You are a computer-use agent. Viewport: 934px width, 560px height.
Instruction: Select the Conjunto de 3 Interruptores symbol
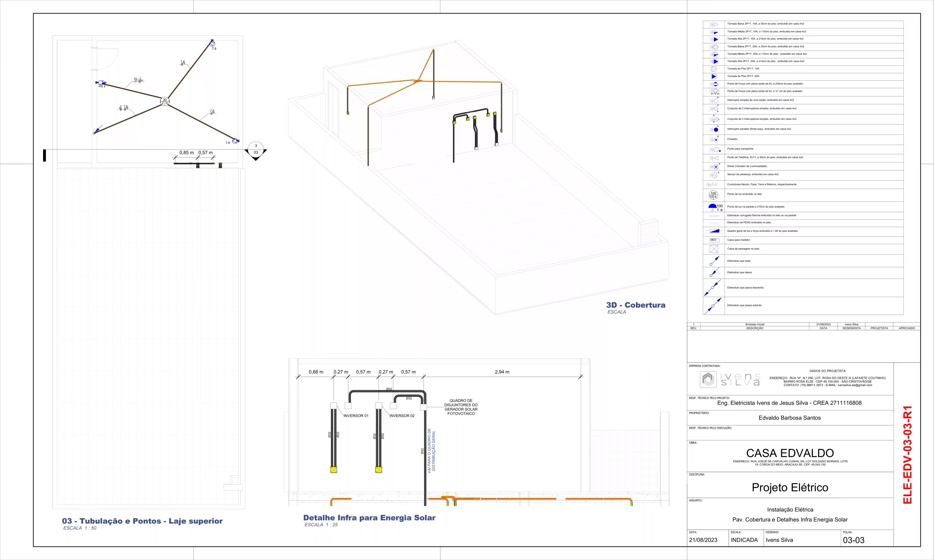pos(714,119)
